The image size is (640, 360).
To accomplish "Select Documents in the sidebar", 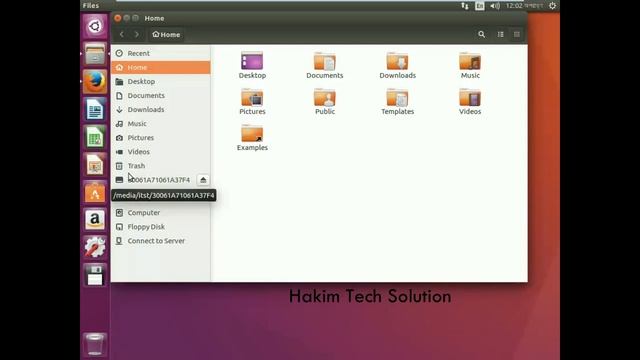I will [x=161, y=96].
